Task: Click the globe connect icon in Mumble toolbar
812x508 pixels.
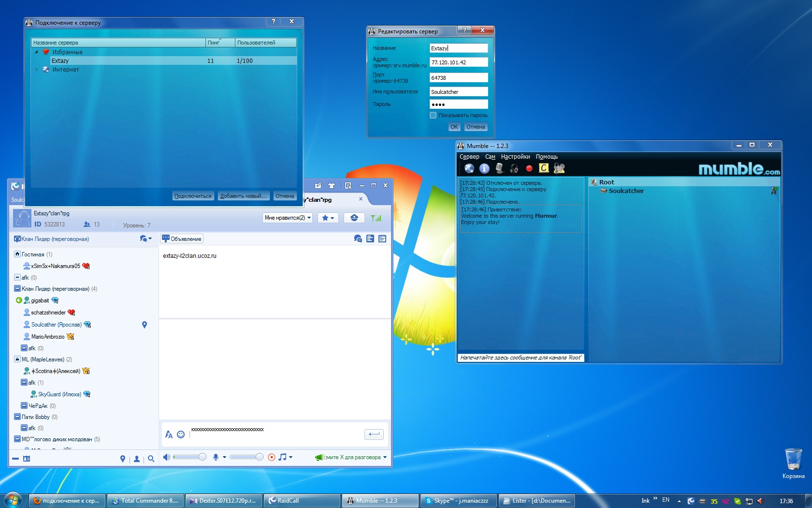Action: point(469,168)
